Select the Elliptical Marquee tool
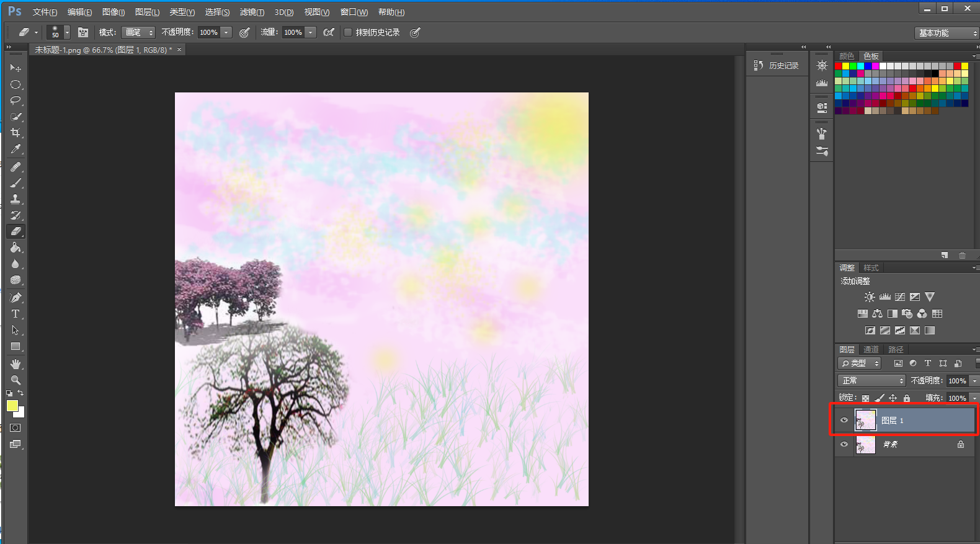Screen dimensions: 980x544 coord(16,84)
